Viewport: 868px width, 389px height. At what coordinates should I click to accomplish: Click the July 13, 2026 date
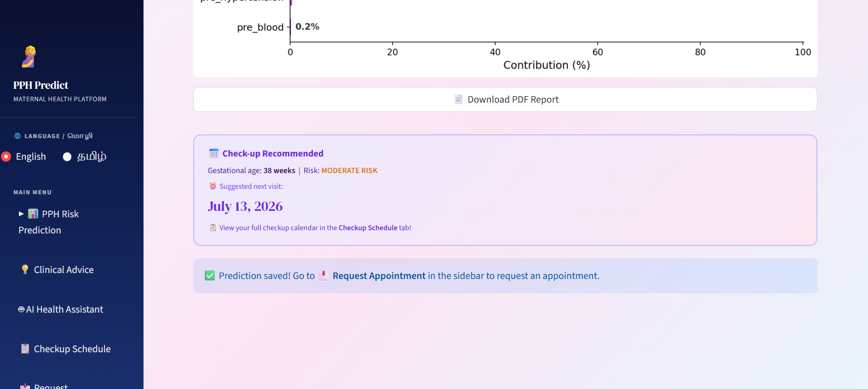click(x=245, y=206)
